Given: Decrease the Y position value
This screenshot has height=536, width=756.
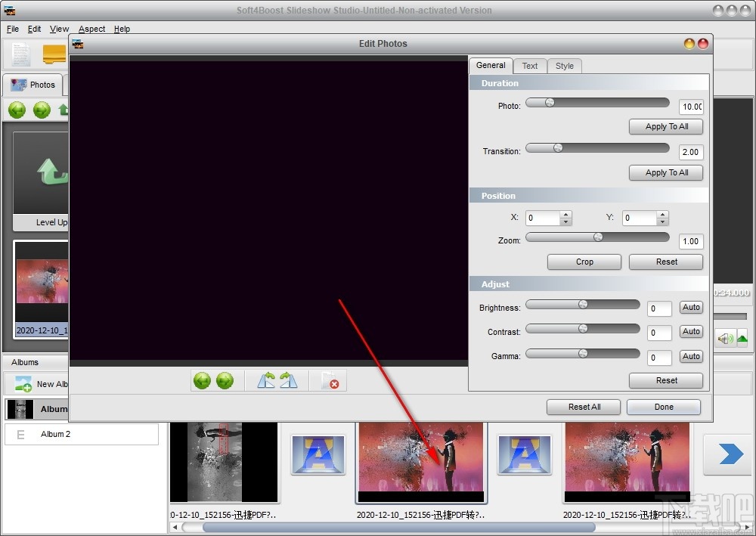Looking at the screenshot, I should click(x=663, y=222).
